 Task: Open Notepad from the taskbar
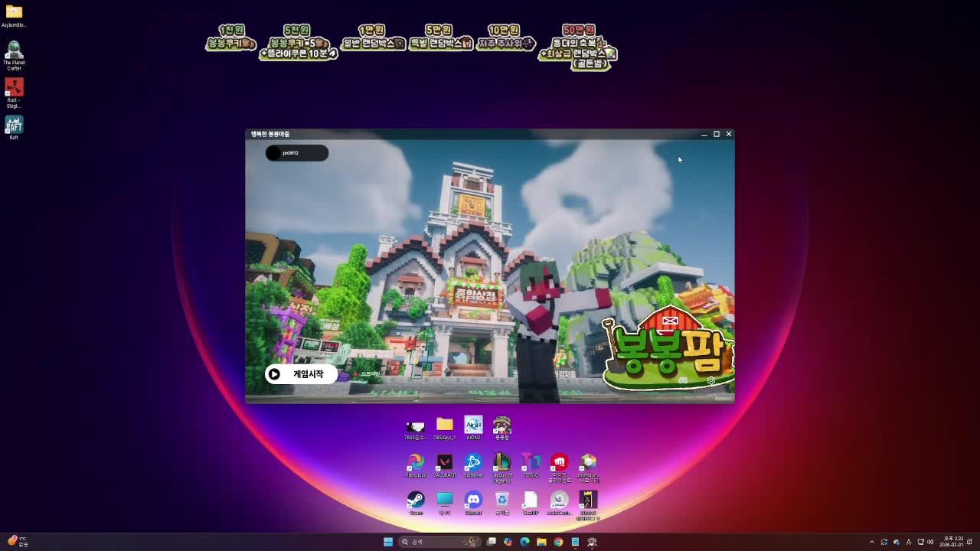click(x=575, y=542)
